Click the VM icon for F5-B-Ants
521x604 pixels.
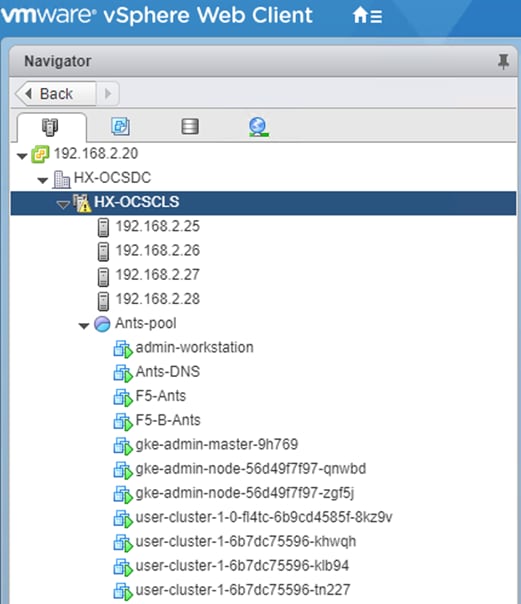[123, 422]
